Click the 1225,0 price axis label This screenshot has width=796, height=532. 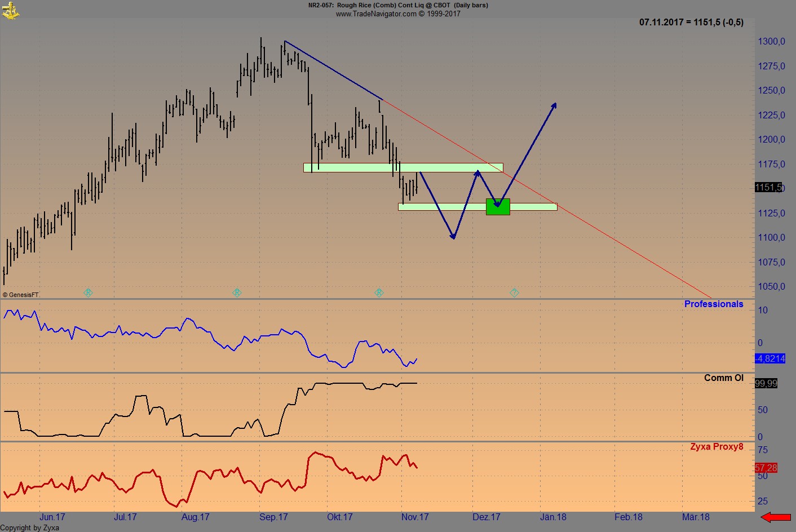(x=771, y=115)
